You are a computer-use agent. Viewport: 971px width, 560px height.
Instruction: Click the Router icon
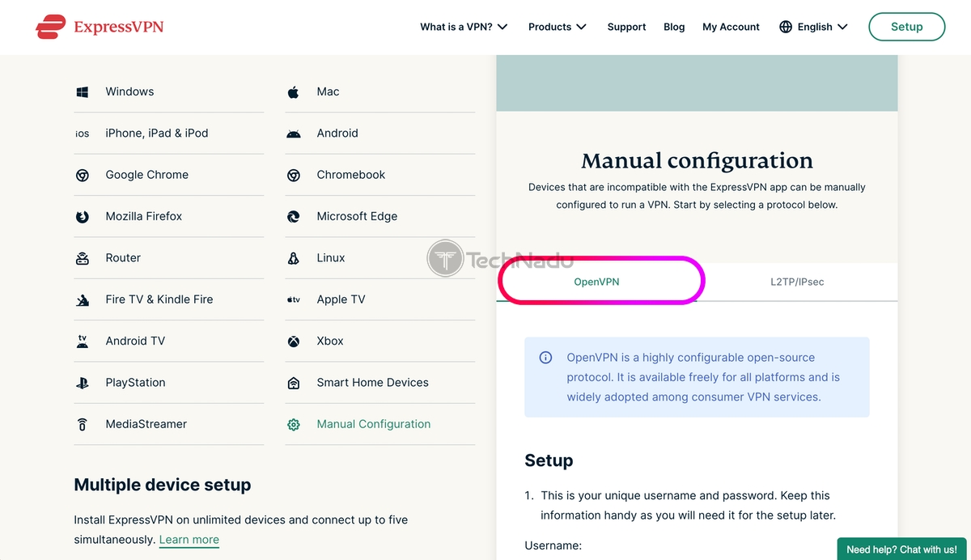[83, 259]
